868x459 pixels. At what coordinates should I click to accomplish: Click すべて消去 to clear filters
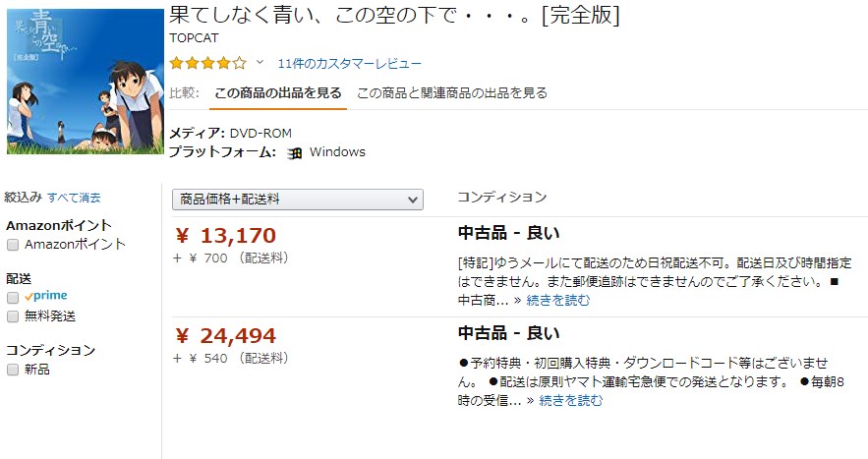74,198
